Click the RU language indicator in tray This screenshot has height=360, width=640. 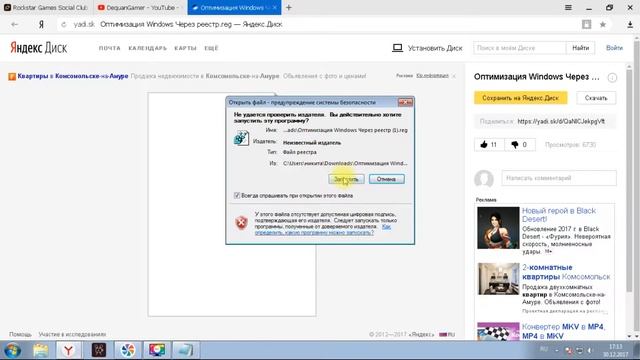click(544, 349)
